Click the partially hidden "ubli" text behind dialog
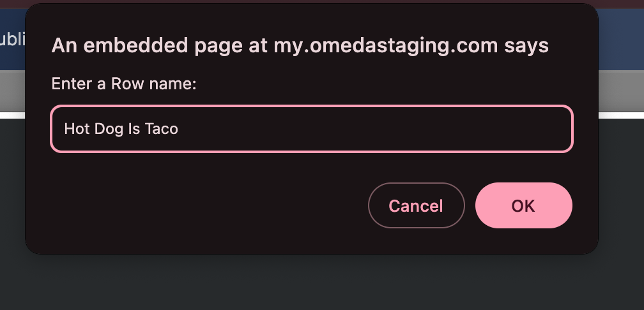 pyautogui.click(x=11, y=39)
